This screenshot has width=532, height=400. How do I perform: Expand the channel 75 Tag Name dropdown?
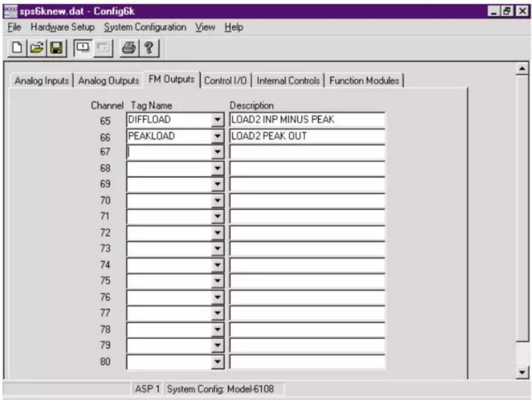tap(218, 281)
